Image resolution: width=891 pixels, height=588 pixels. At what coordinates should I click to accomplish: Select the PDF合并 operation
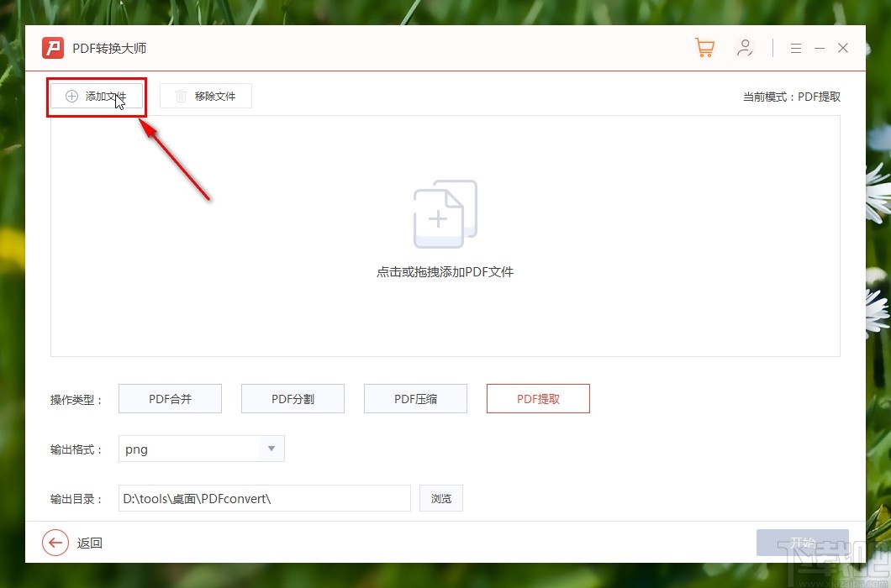[x=170, y=398]
